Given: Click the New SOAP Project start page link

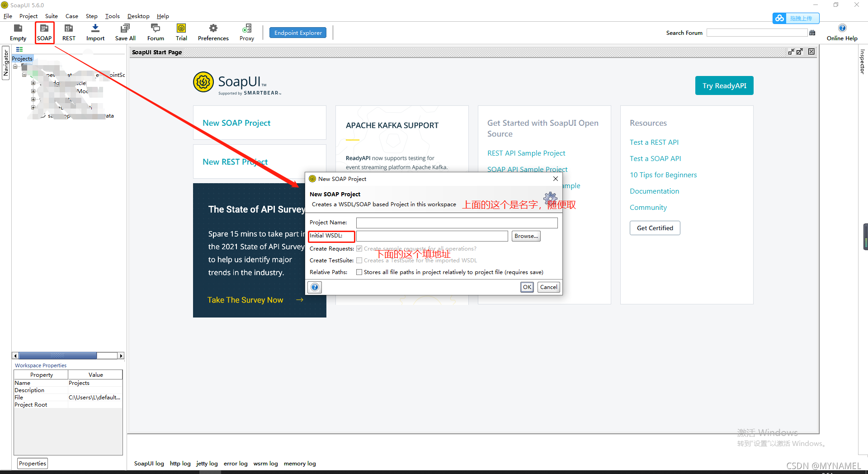Looking at the screenshot, I should click(236, 123).
